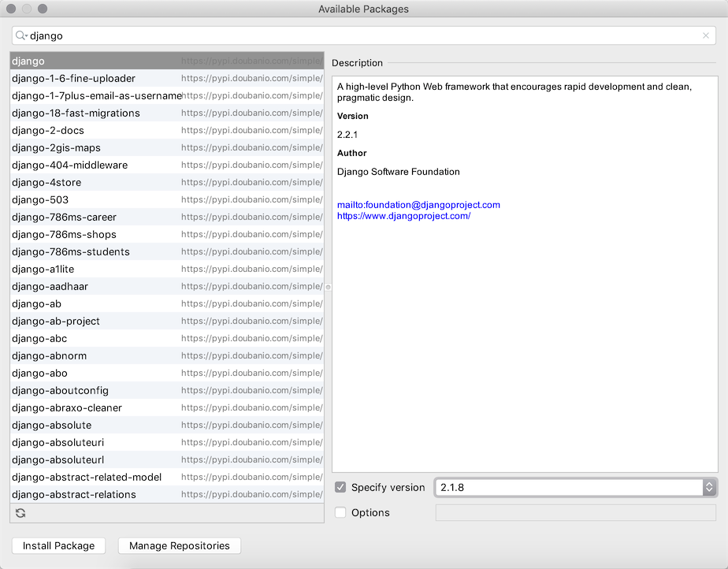Choose django-abraxo-cleaner package
This screenshot has height=569, width=728.
(67, 407)
